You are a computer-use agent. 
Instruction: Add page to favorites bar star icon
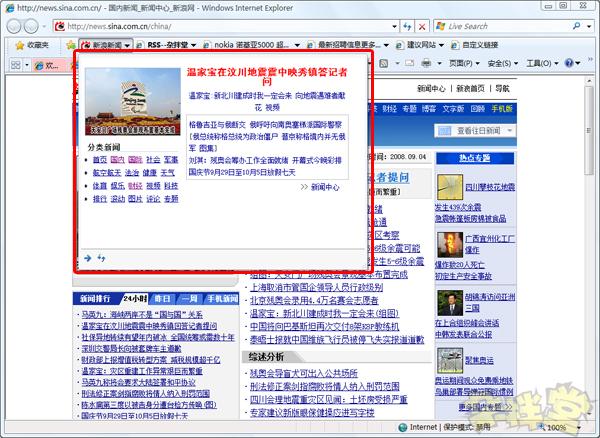70,45
